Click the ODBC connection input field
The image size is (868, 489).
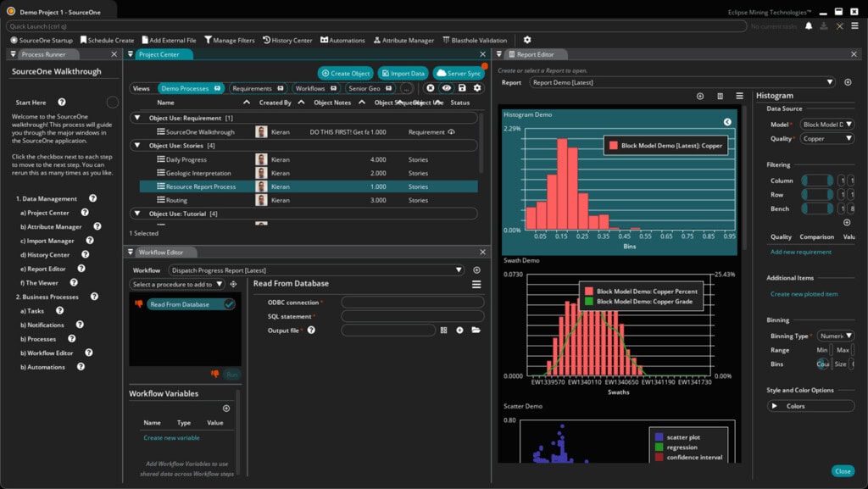413,302
